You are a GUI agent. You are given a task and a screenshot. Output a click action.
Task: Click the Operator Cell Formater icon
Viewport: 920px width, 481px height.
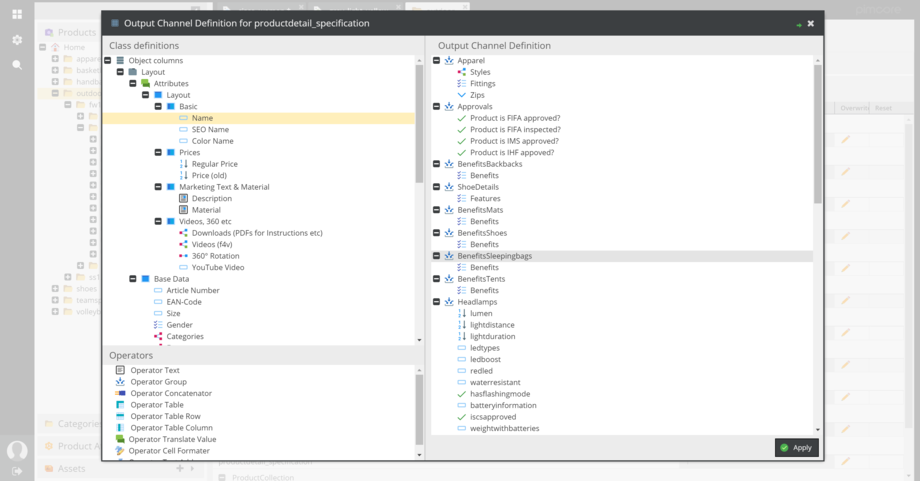120,451
